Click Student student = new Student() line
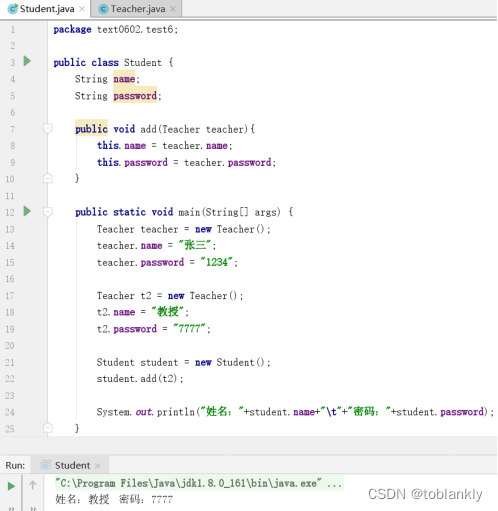 [184, 362]
